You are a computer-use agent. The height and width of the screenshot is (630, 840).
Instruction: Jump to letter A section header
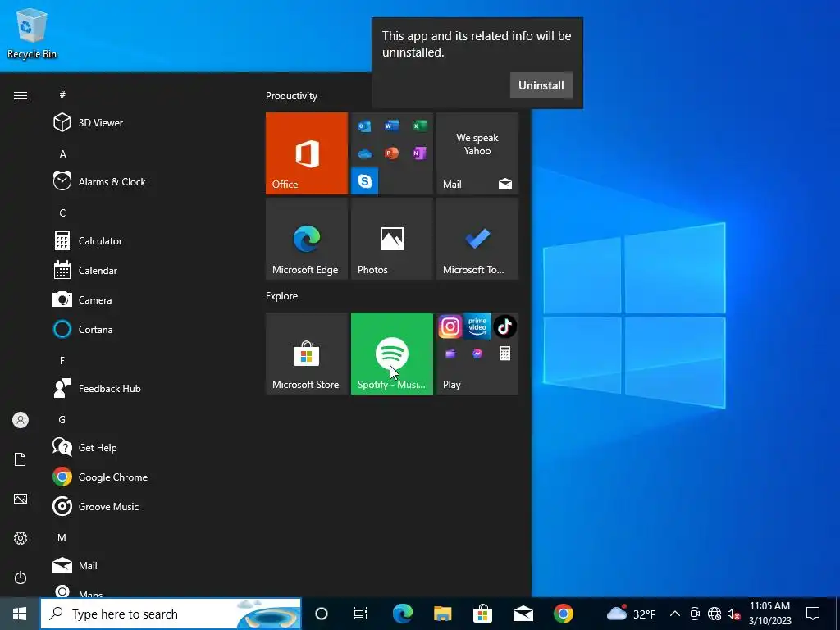[62, 154]
